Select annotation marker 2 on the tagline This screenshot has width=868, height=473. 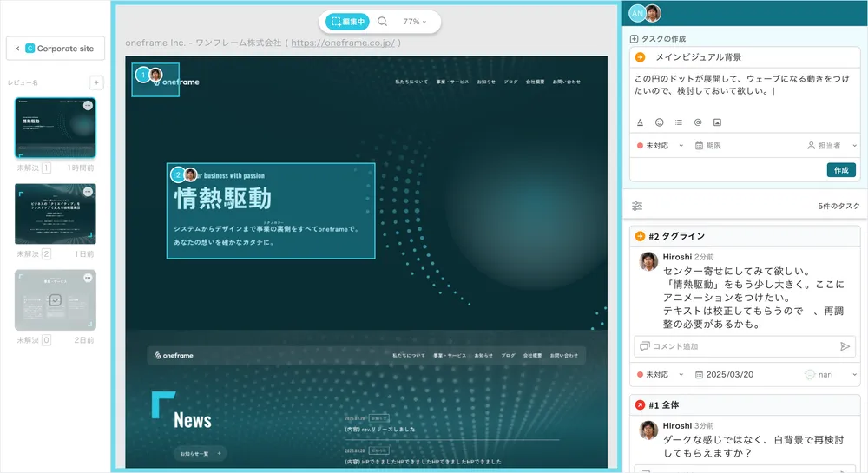pos(178,174)
